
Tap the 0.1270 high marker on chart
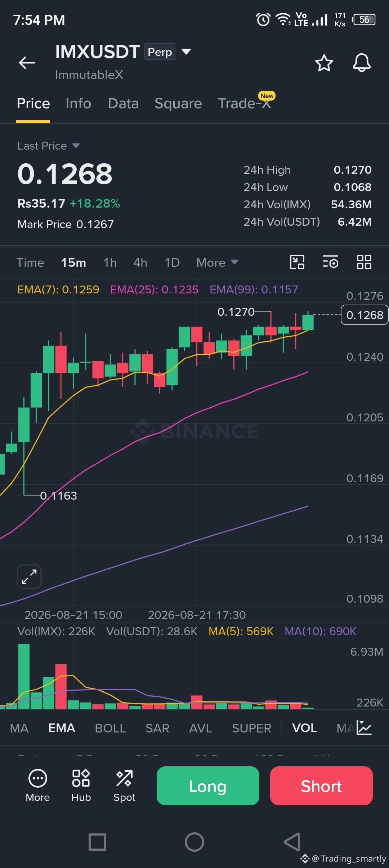236,312
